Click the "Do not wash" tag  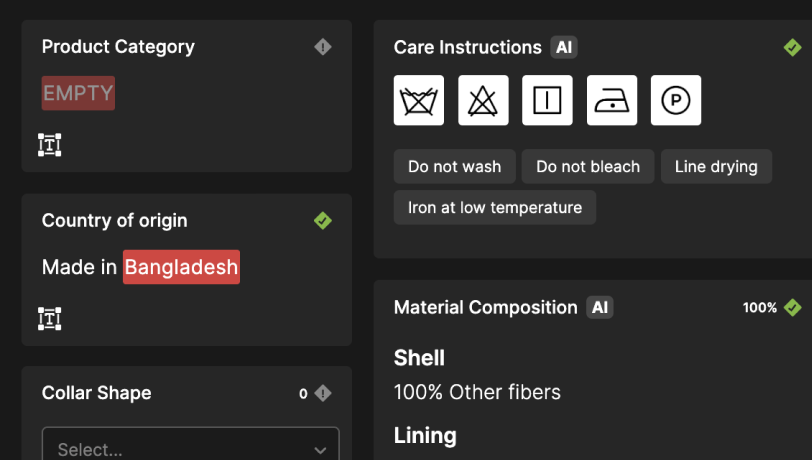pyautogui.click(x=455, y=167)
